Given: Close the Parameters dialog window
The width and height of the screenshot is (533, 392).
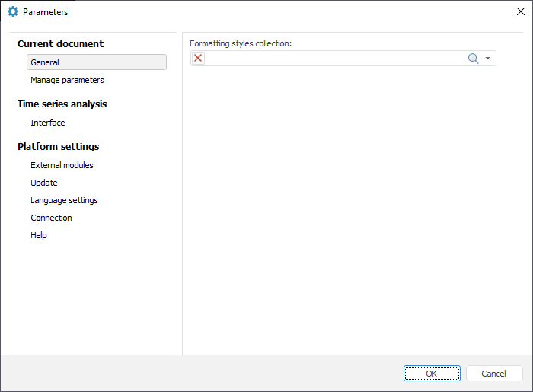Looking at the screenshot, I should (x=520, y=12).
